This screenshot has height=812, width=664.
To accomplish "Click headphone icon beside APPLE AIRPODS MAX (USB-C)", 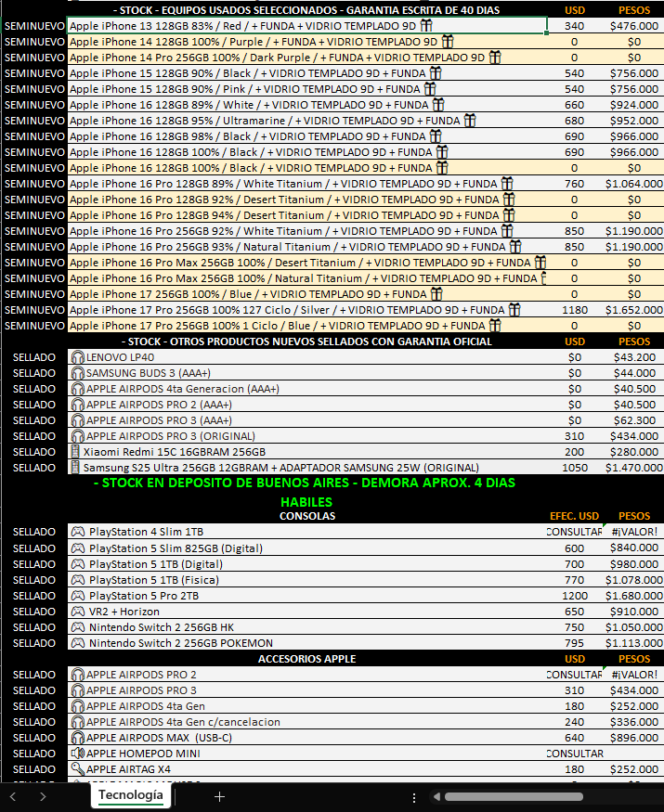I will click(x=78, y=738).
